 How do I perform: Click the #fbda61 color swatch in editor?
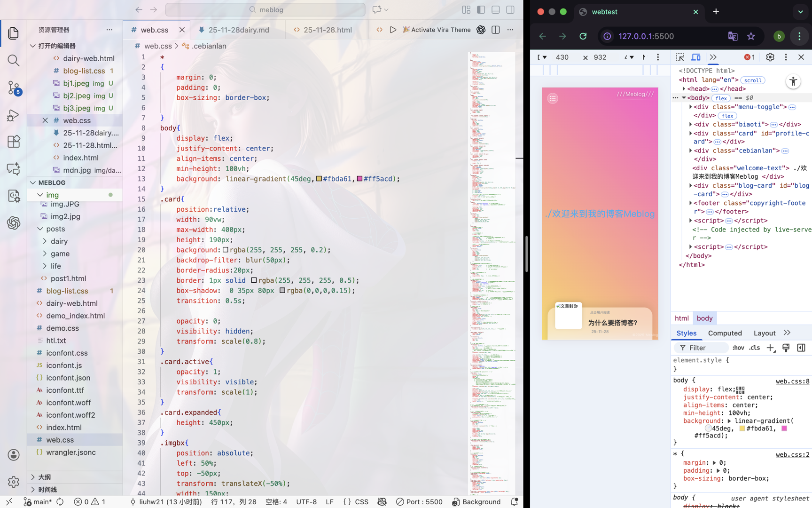[319, 179]
